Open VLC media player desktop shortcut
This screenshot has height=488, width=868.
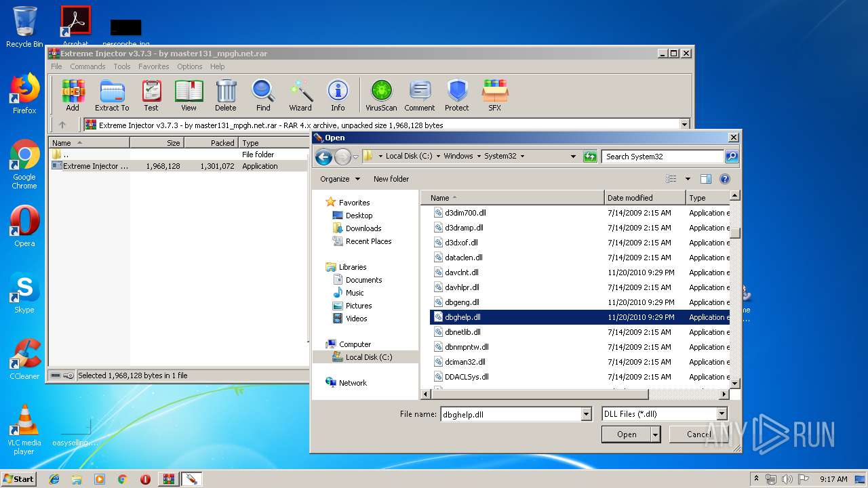(x=24, y=430)
